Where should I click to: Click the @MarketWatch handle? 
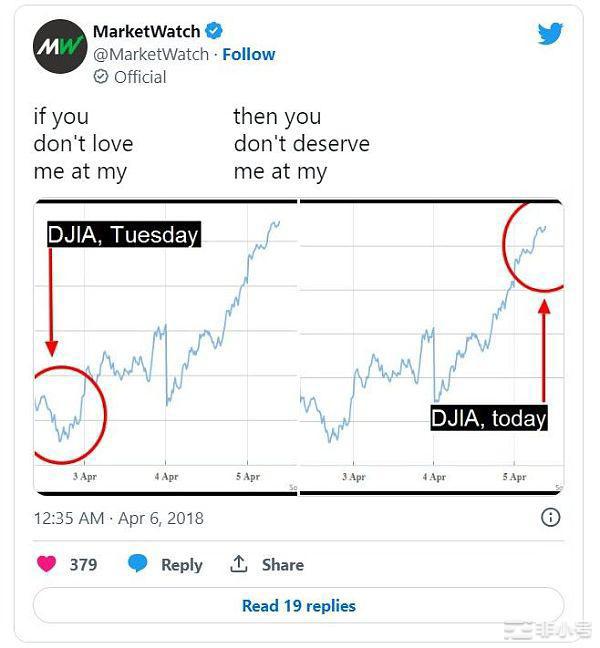[151, 54]
